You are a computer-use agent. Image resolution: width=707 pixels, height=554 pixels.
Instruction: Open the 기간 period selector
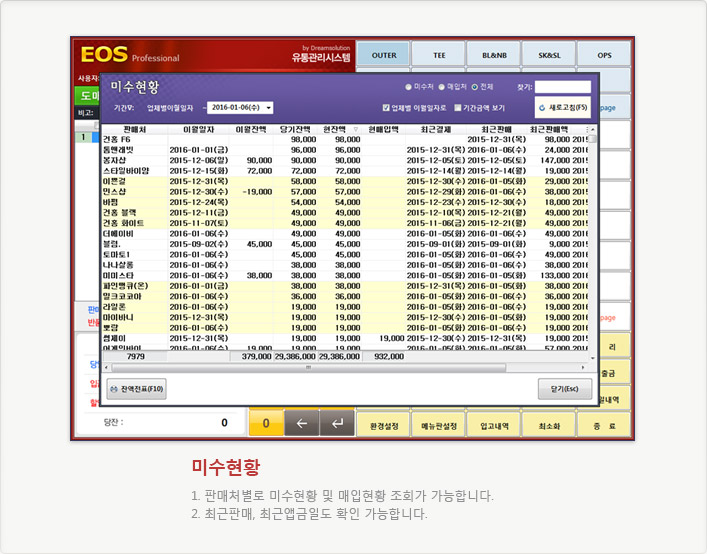(x=124, y=108)
